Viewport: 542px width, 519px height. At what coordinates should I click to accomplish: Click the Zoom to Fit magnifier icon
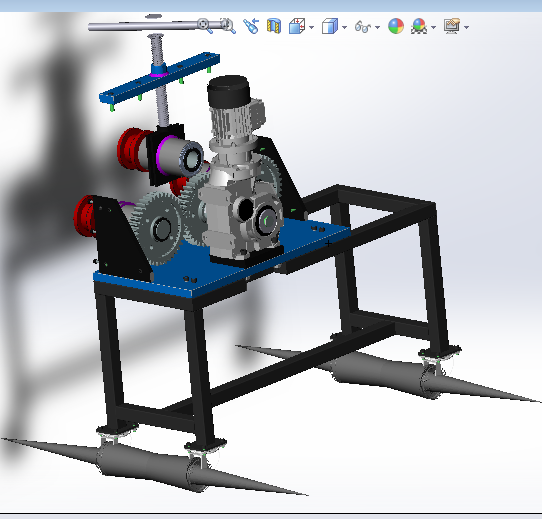tap(205, 26)
